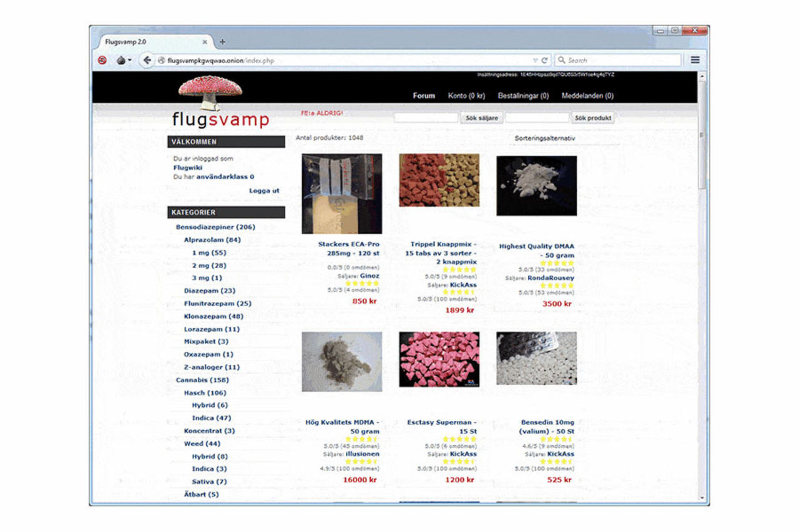
Task: Click the magnifier icon in the browser search box
Action: pos(562,60)
